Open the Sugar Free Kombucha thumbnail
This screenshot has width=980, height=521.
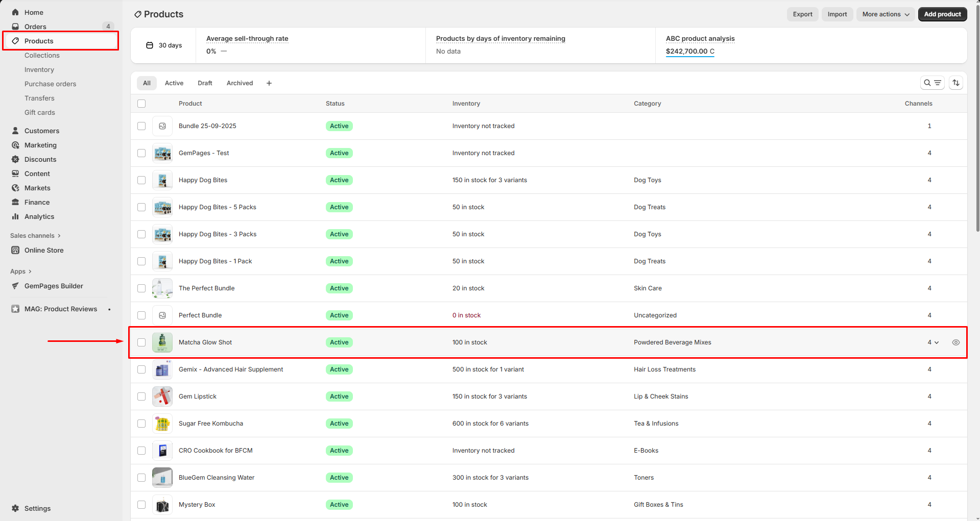click(x=162, y=424)
